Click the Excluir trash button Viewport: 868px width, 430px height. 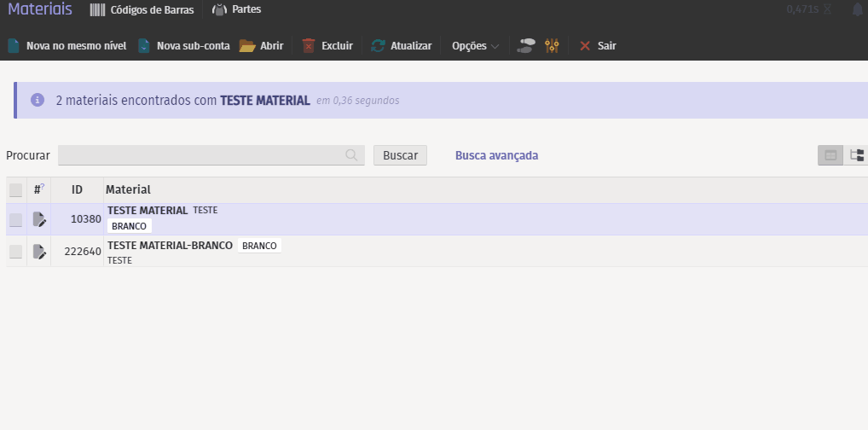[x=327, y=46]
